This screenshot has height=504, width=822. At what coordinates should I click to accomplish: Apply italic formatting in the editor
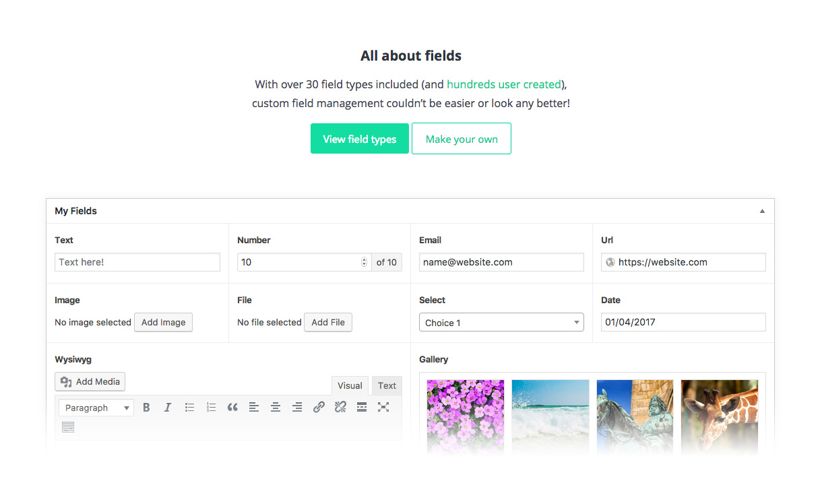click(x=168, y=407)
